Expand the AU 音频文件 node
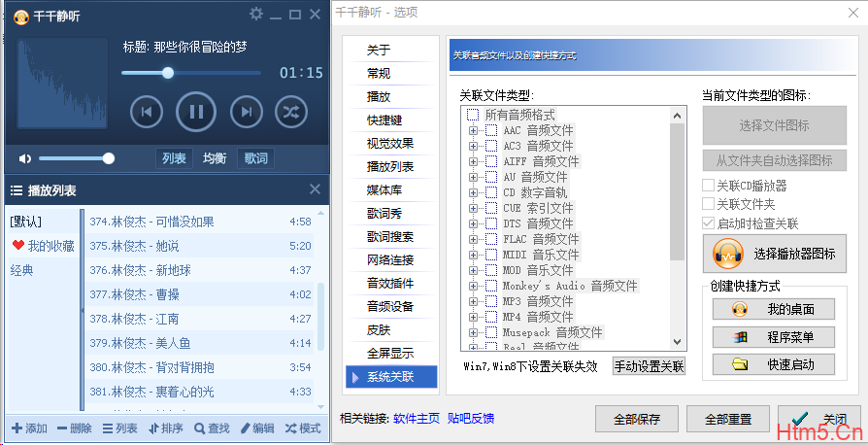 (x=473, y=178)
